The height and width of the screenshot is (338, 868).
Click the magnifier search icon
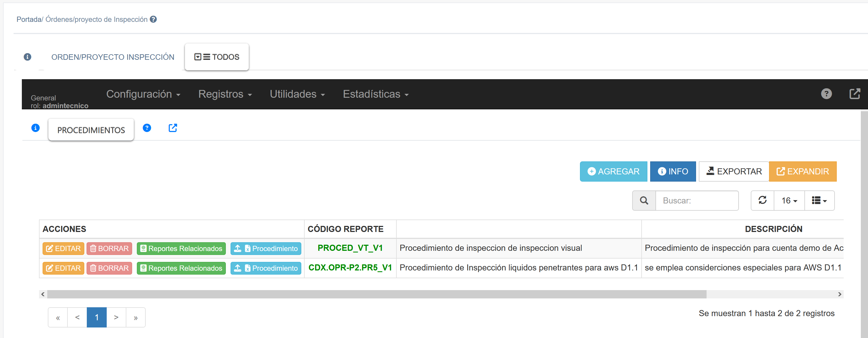click(644, 200)
